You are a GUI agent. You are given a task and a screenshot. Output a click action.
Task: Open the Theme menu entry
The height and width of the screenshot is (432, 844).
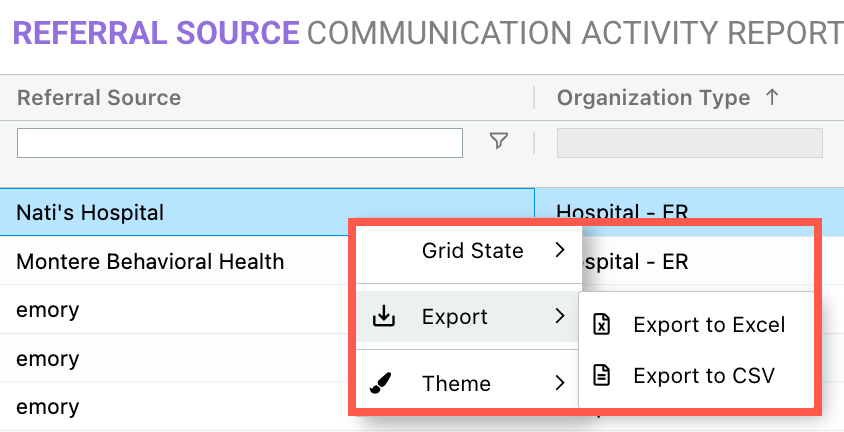456,384
